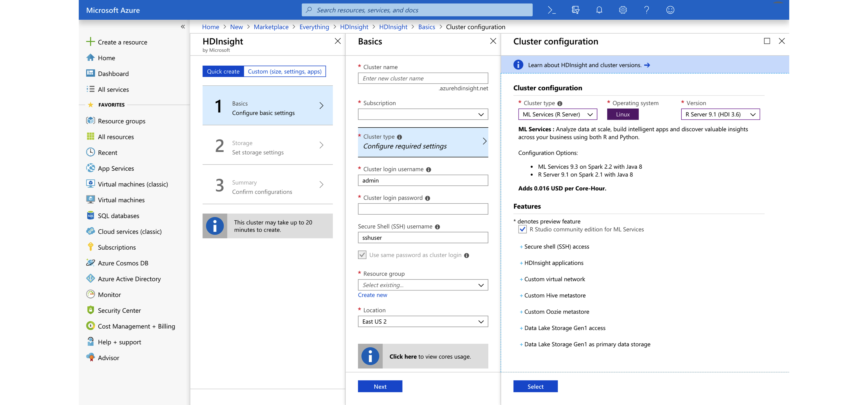Toggle Use same password as cluster login
The image size is (868, 405).
pyautogui.click(x=362, y=255)
